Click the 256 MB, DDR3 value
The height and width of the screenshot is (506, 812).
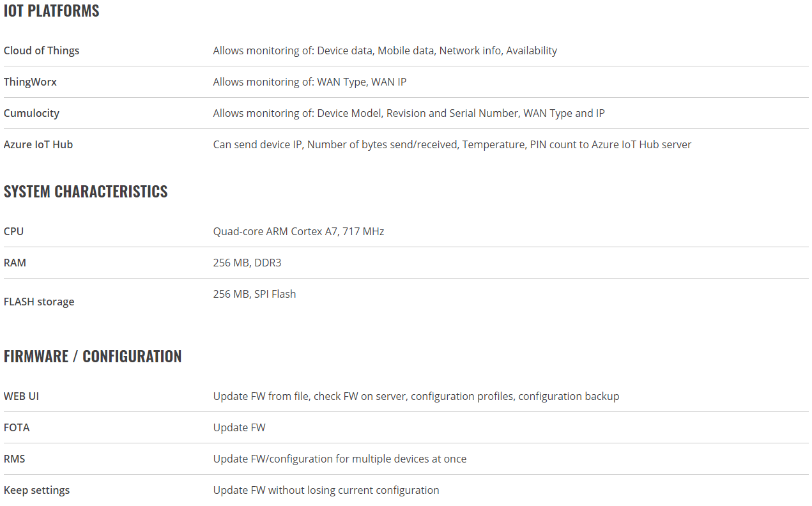(x=247, y=263)
